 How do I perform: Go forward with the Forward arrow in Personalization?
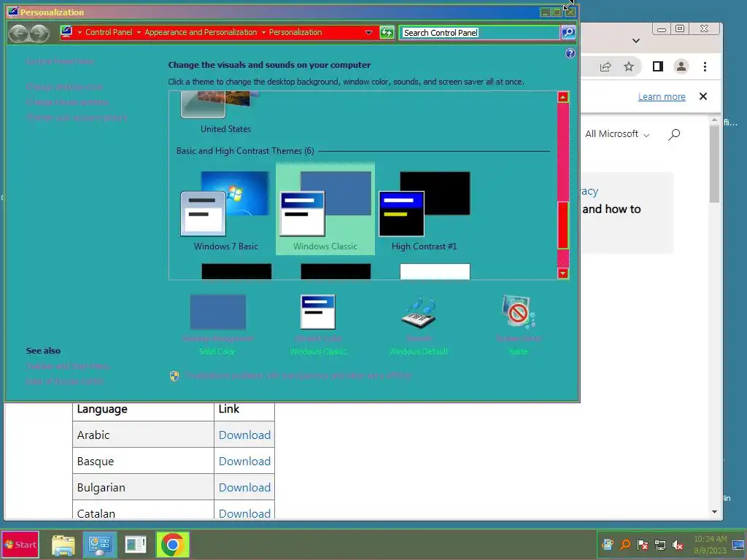pos(39,33)
